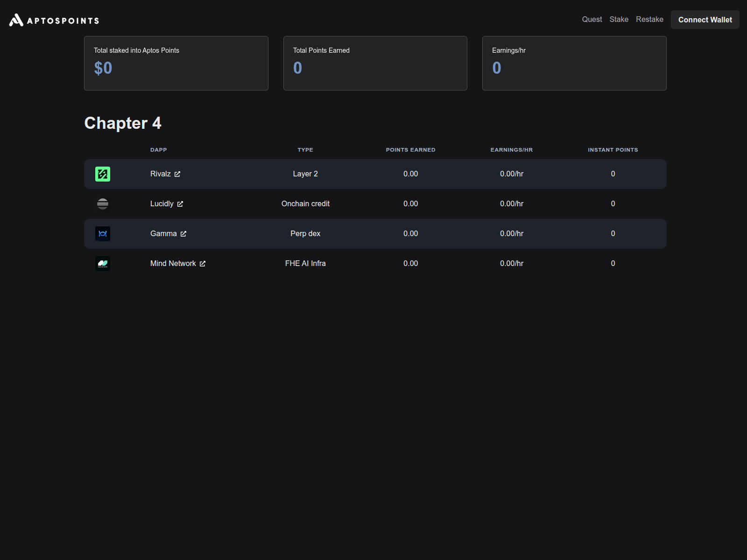Click the POINTS EARNED column header
The image size is (747, 560).
tap(411, 150)
